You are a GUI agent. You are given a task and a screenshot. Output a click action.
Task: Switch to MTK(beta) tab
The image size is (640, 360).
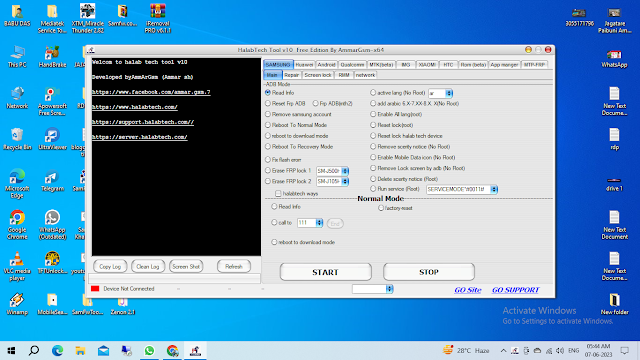click(381, 64)
